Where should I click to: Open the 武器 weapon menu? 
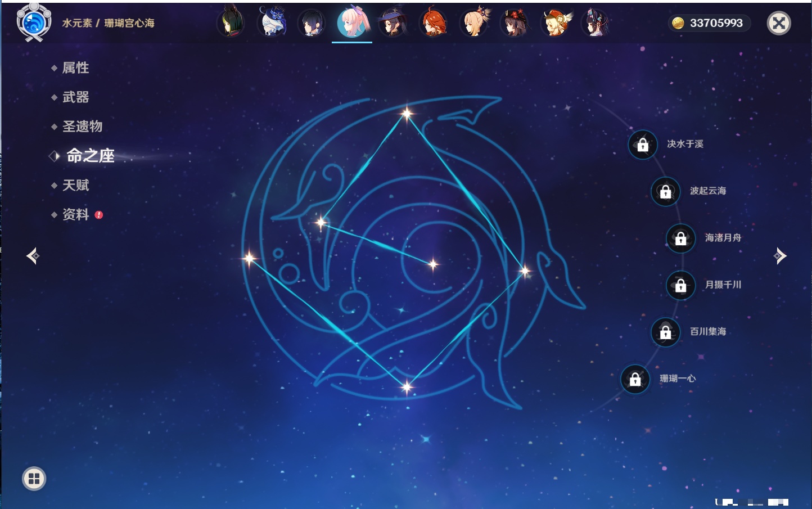pyautogui.click(x=75, y=97)
